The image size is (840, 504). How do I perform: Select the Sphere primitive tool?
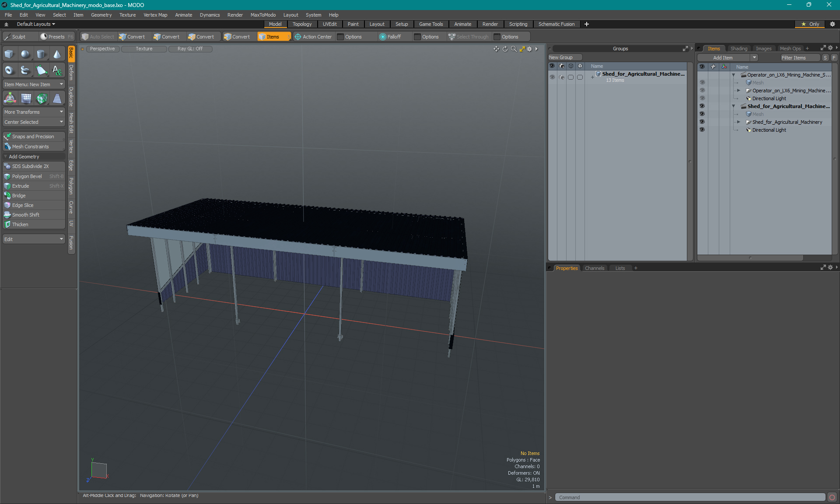[25, 54]
